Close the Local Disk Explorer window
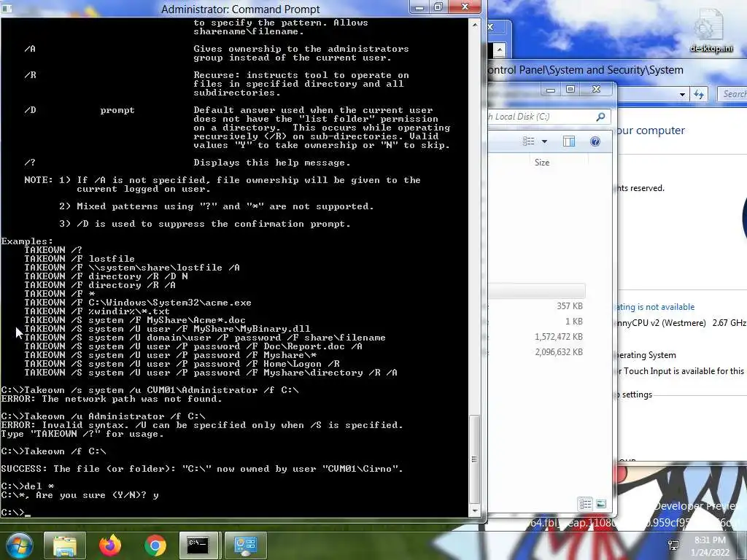This screenshot has width=747, height=560. point(597,90)
